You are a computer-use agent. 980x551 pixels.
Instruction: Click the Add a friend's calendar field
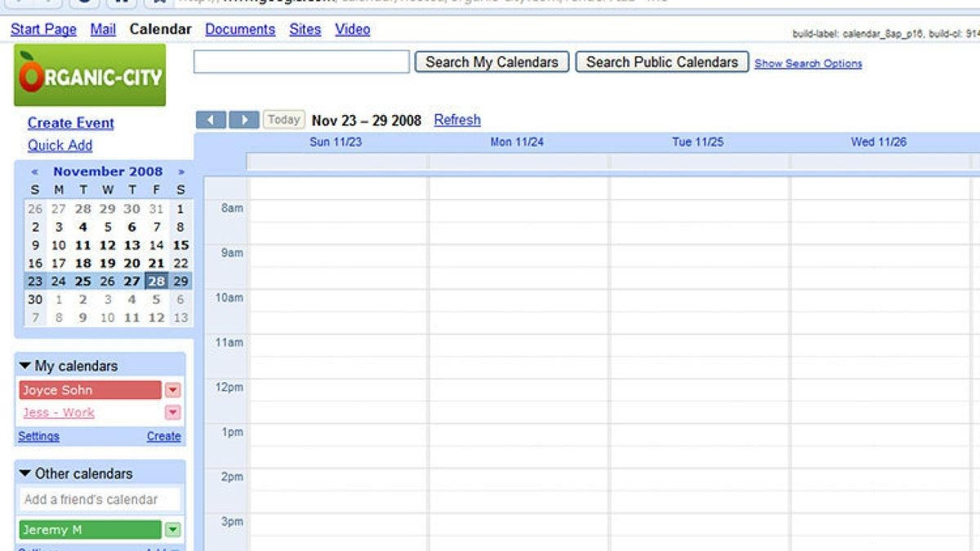coord(98,499)
